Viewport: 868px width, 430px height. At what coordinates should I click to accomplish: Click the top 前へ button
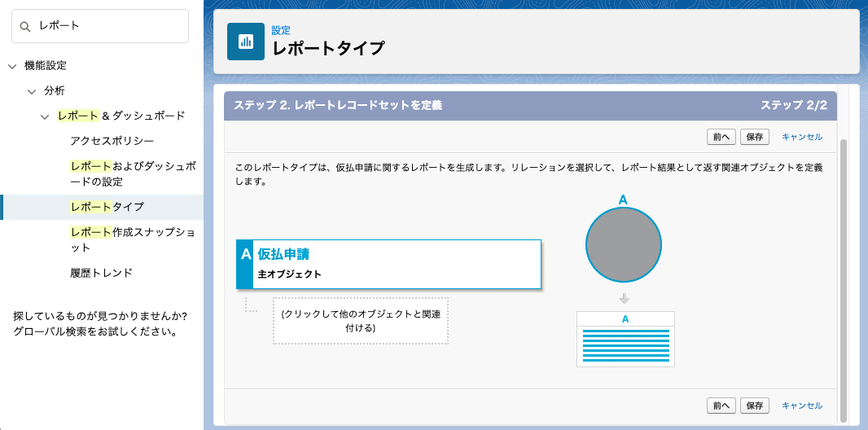point(721,137)
